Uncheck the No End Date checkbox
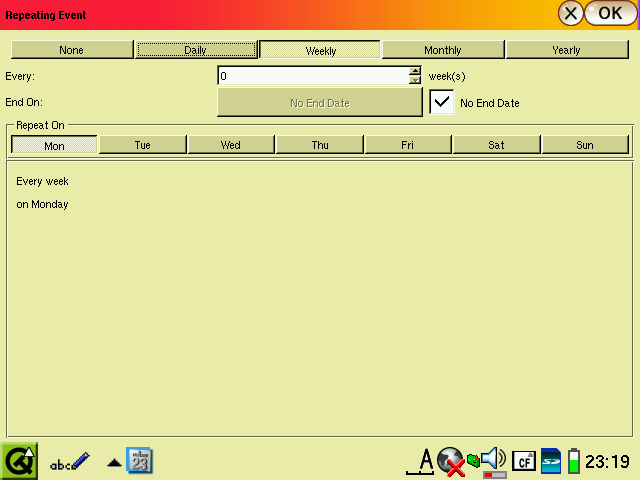This screenshot has width=640, height=480. 442,102
